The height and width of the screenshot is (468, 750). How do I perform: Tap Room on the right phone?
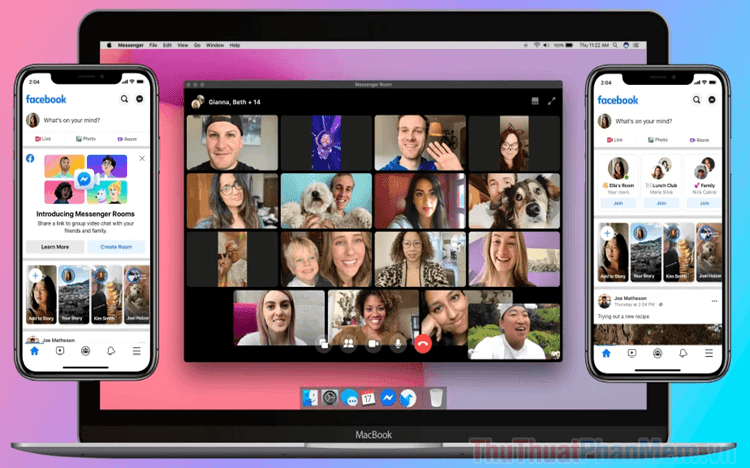coord(699,140)
